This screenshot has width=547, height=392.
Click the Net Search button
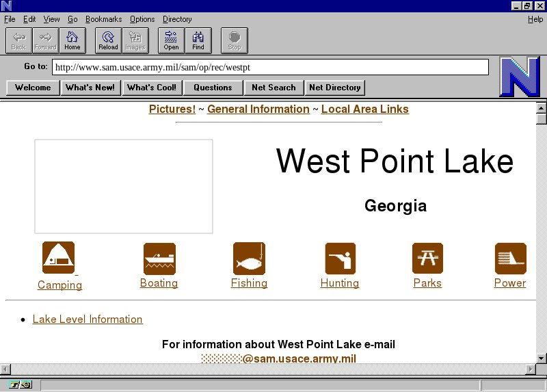[273, 88]
